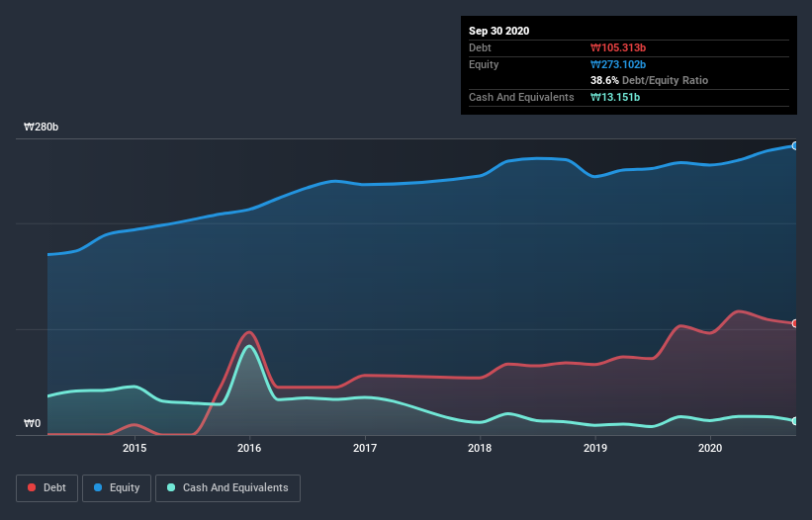Click the 2019 x-axis label
This screenshot has height=520, width=812.
pos(595,448)
